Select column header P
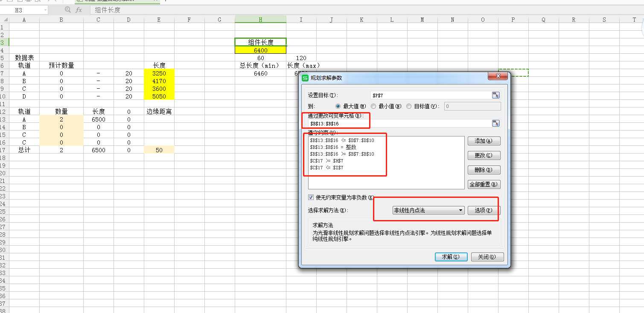Image resolution: width=644 pixels, height=313 pixels. (x=513, y=20)
